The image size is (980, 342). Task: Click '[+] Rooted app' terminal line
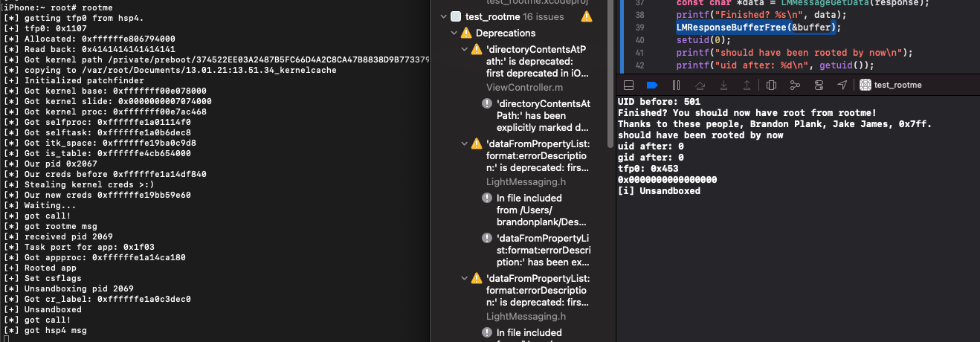[41, 268]
